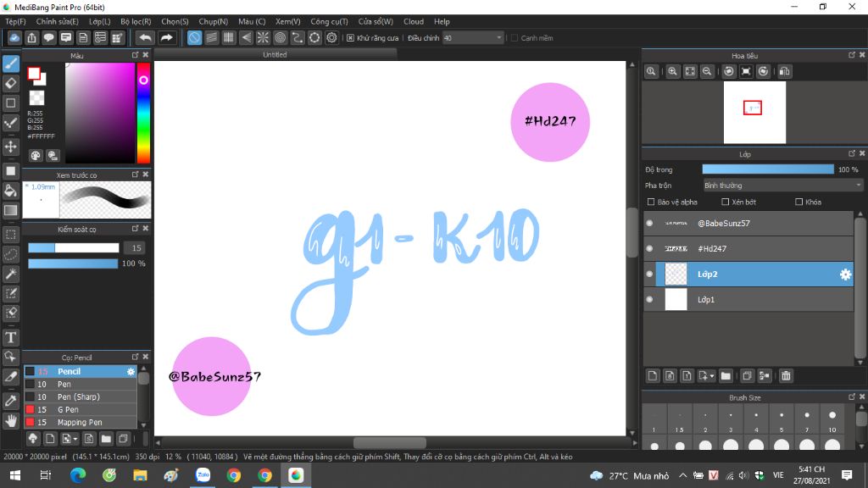Pick the Text tool
Image resolution: width=868 pixels, height=488 pixels.
(x=11, y=337)
